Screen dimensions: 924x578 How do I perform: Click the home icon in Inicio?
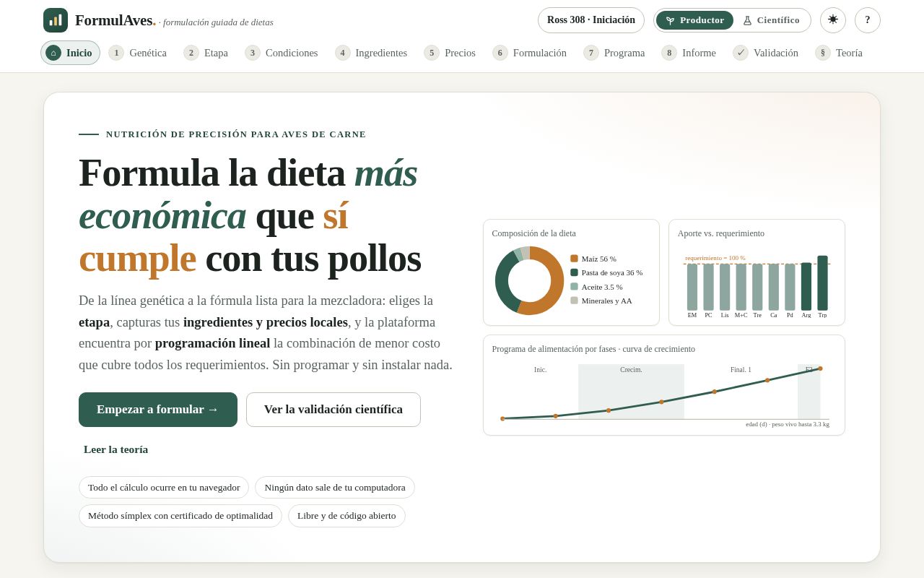53,53
